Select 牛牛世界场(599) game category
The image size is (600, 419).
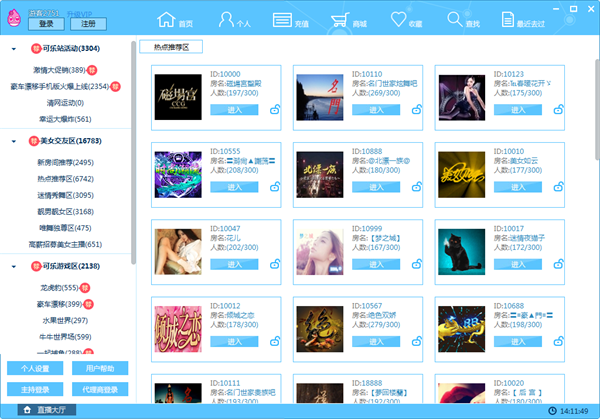65,337
